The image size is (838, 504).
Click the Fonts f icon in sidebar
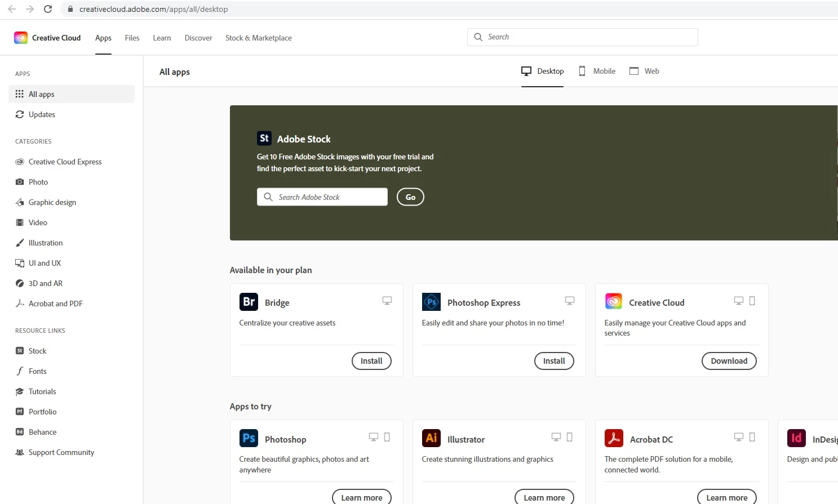click(x=20, y=371)
